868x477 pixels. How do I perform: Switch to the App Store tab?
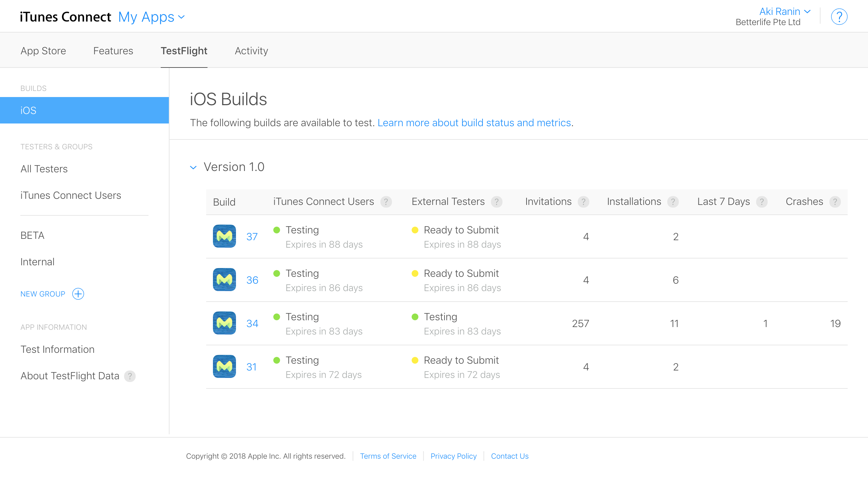point(43,51)
